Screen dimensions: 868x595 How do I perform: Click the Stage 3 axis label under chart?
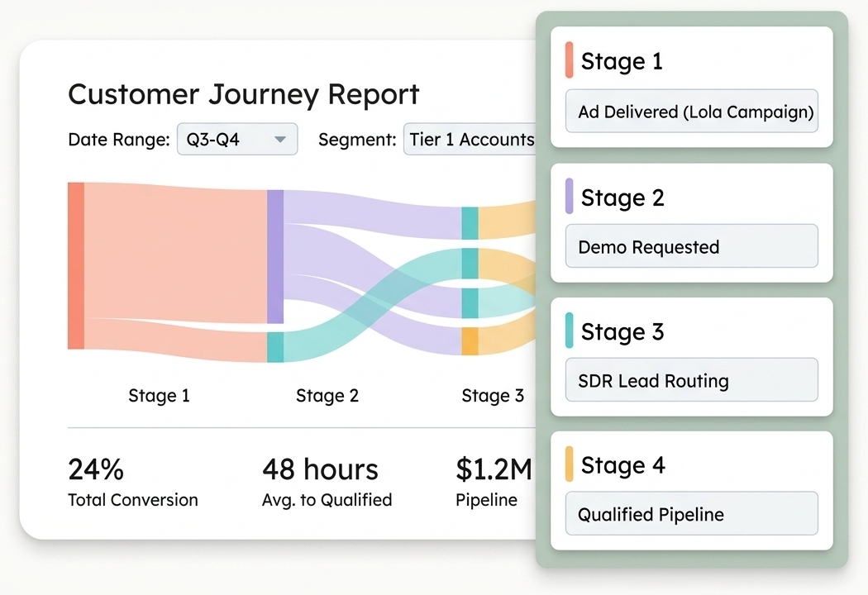pos(493,395)
